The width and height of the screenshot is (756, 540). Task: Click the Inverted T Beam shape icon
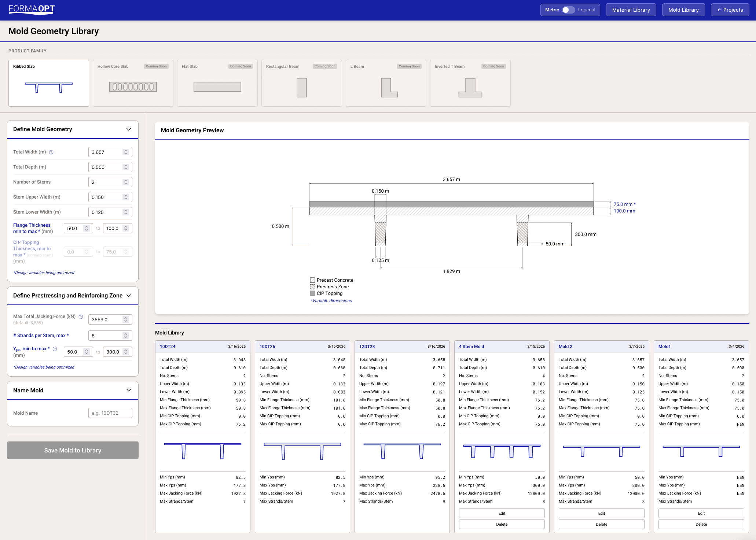click(x=470, y=88)
